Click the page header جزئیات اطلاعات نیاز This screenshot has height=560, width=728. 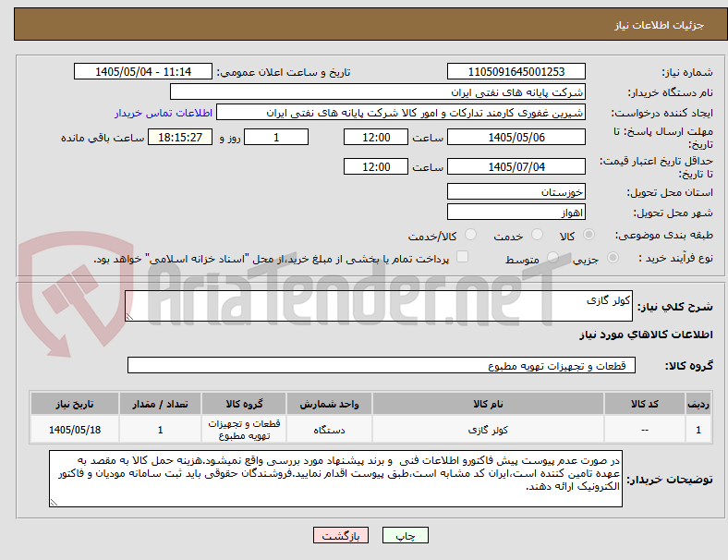(660, 25)
